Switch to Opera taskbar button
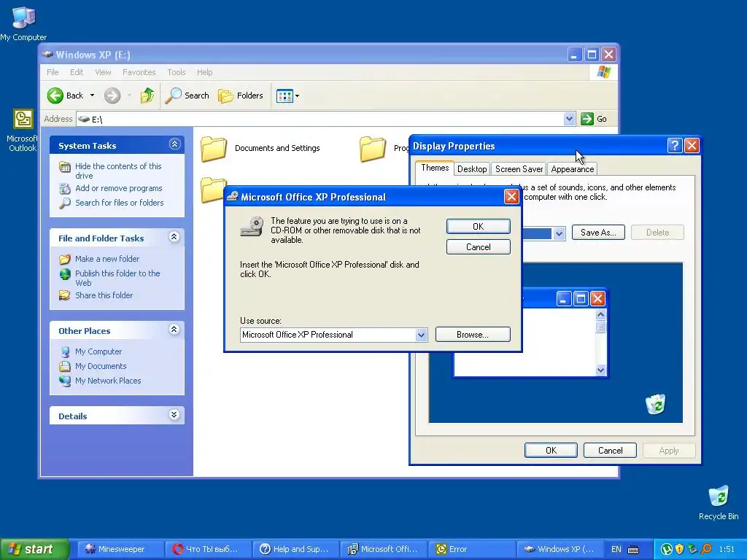 pos(208,549)
